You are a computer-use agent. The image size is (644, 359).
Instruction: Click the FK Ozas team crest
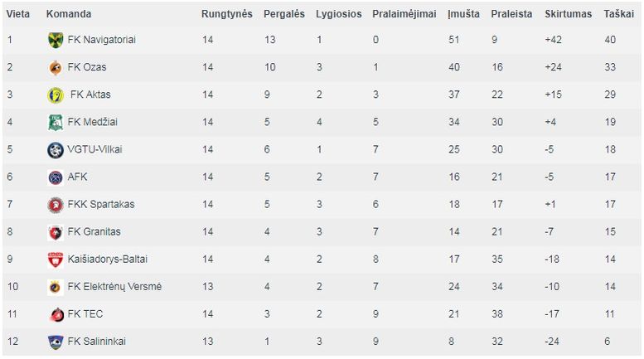(56, 68)
